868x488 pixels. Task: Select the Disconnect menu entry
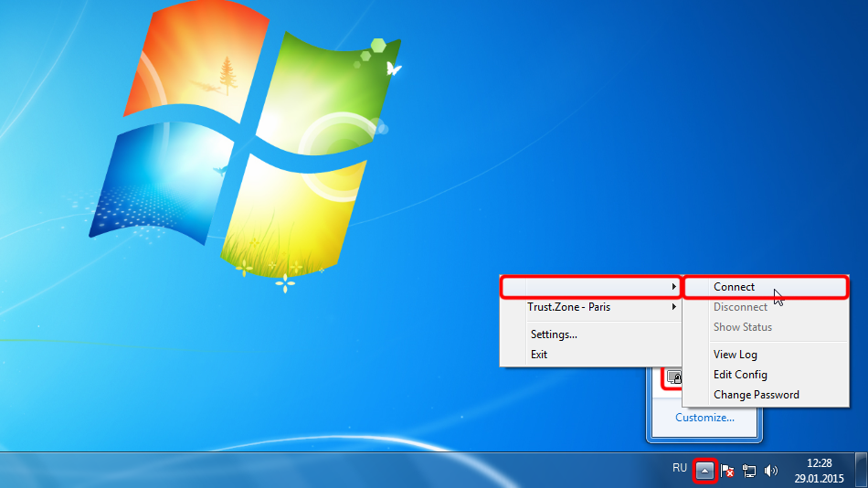click(x=740, y=307)
